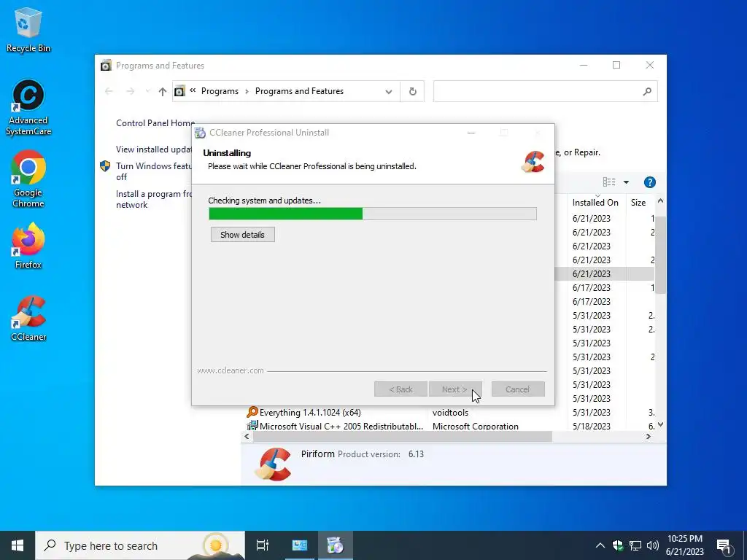747x560 pixels.
Task: Launch Advanced SystemCare desktop shortcut
Action: (x=28, y=108)
